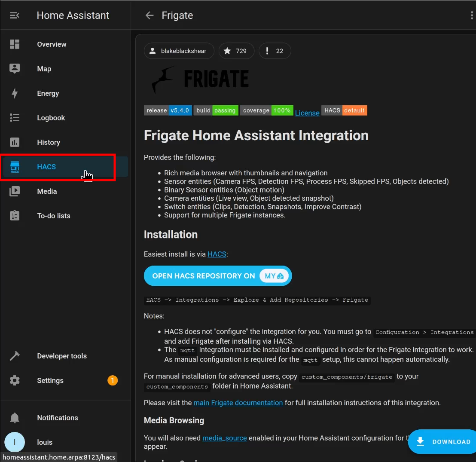Click the HACS Integrations path code block
Viewport: 476px width, 462px height.
(257, 300)
